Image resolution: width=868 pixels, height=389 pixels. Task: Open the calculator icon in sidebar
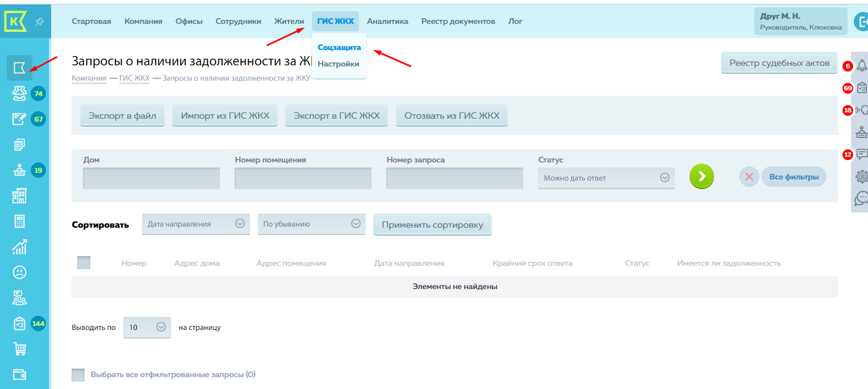19,221
